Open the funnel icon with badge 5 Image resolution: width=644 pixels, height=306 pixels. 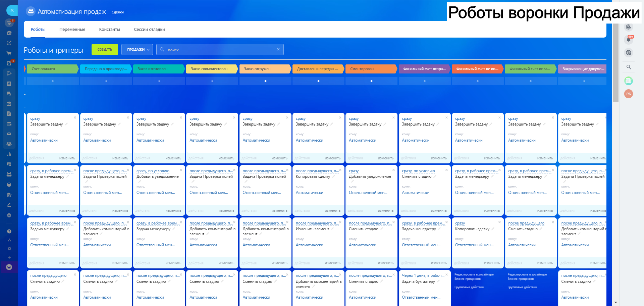click(9, 23)
